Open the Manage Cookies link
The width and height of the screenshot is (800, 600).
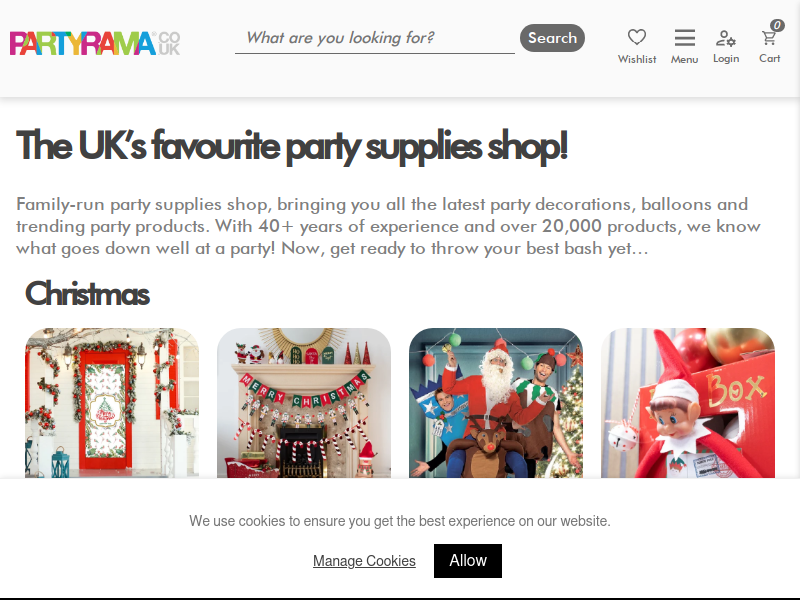point(364,561)
